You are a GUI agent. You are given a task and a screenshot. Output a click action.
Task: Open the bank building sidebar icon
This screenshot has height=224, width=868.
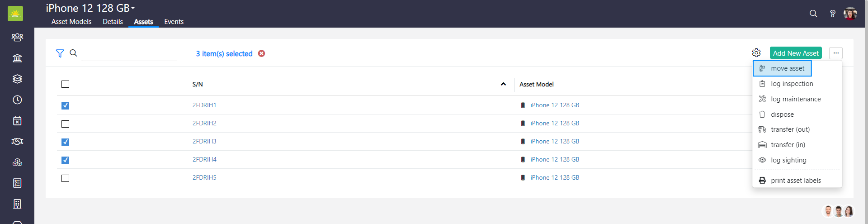pyautogui.click(x=17, y=58)
